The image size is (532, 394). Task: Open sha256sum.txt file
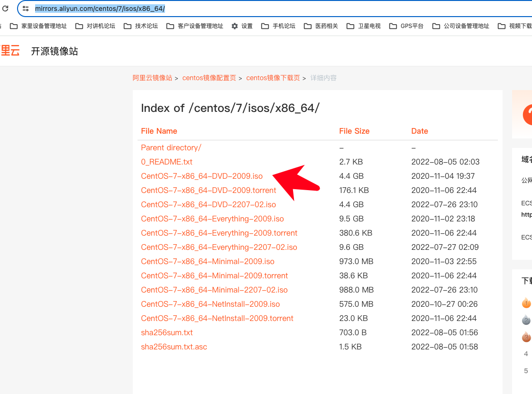pos(167,333)
